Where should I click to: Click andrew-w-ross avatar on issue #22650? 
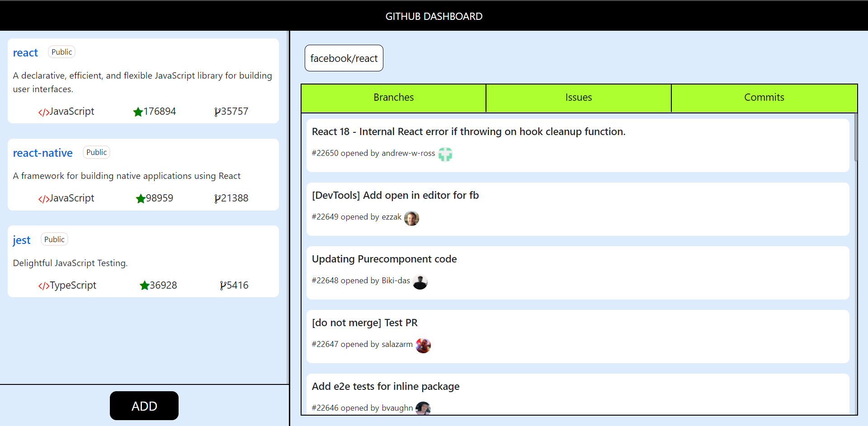coord(445,154)
